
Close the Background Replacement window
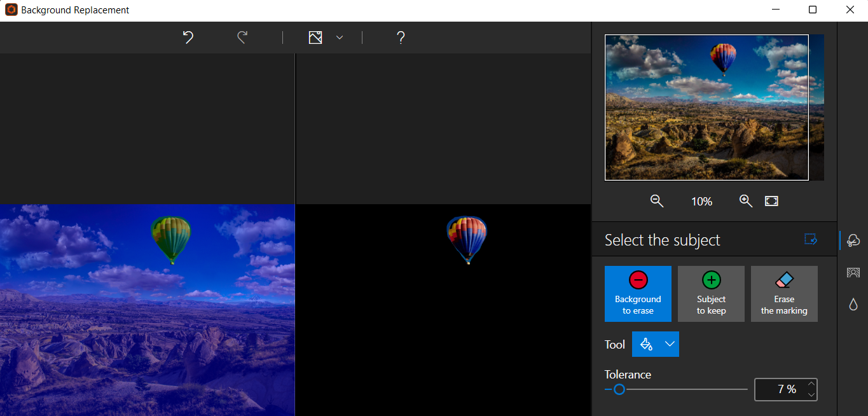pos(850,10)
